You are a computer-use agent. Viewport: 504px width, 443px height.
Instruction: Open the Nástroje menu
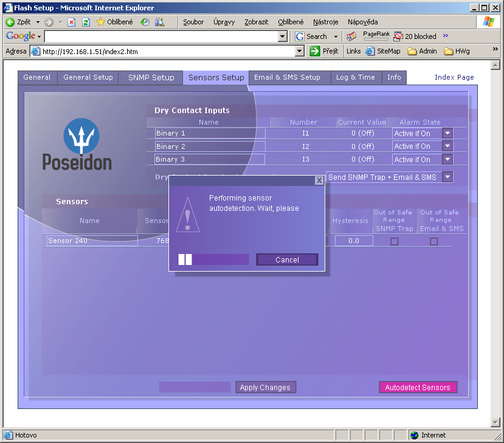tap(326, 22)
